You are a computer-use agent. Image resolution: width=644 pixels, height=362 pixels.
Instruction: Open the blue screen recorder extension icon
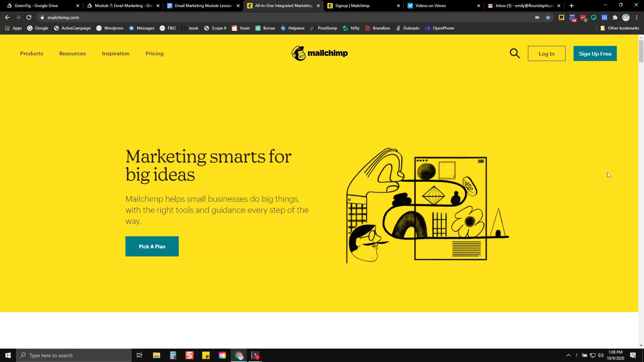[x=604, y=17]
